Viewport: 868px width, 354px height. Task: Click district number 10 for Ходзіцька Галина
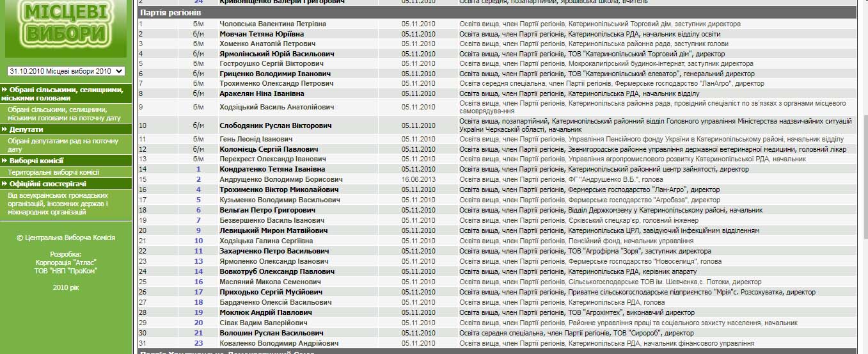tap(198, 241)
